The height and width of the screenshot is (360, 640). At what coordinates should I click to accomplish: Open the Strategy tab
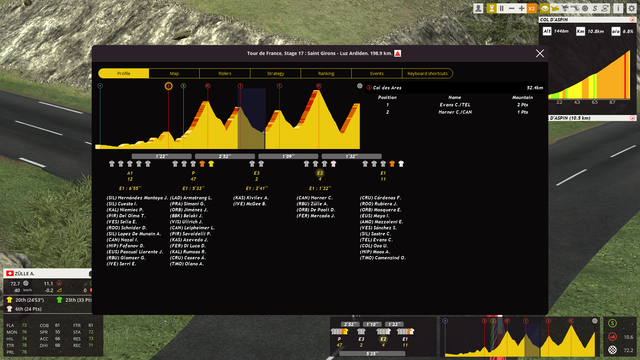point(276,73)
